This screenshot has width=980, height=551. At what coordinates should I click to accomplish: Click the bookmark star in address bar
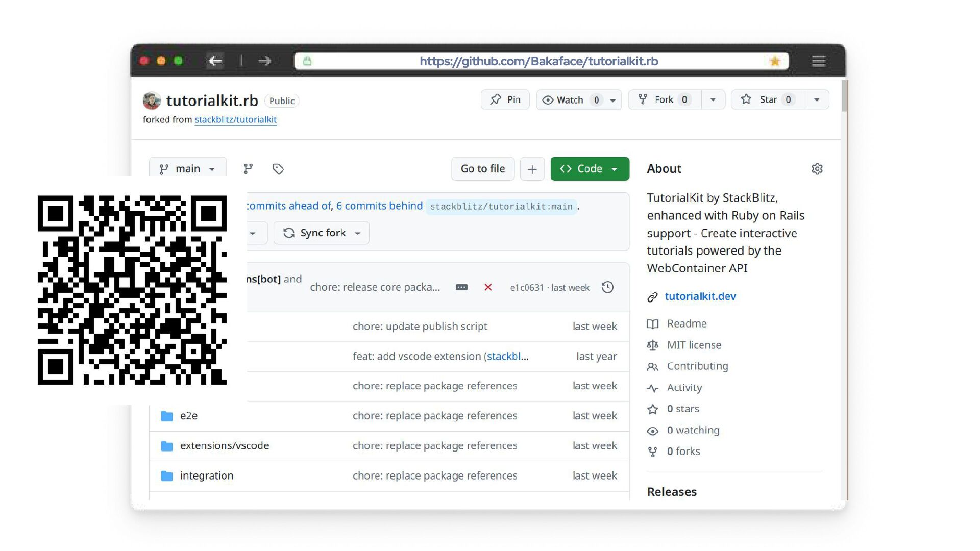click(774, 61)
